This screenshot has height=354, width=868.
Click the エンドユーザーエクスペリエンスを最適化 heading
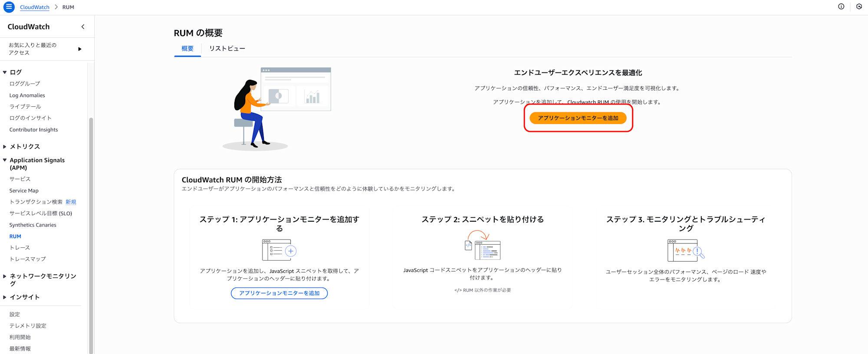pyautogui.click(x=578, y=73)
